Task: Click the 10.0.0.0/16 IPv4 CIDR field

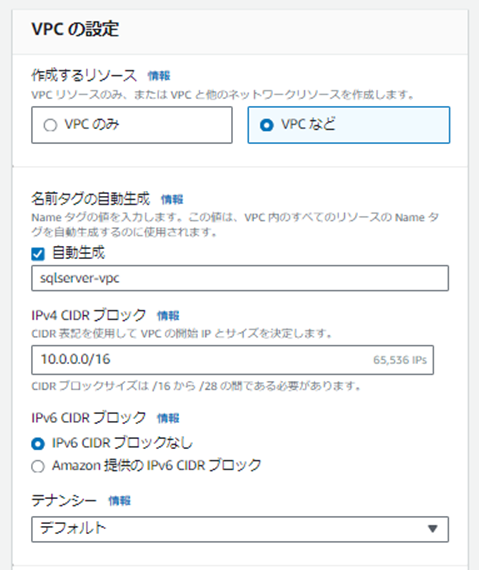Action: coord(233,360)
